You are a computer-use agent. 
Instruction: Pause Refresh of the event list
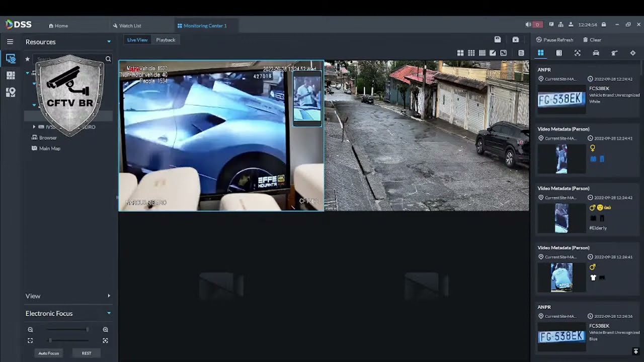[554, 40]
